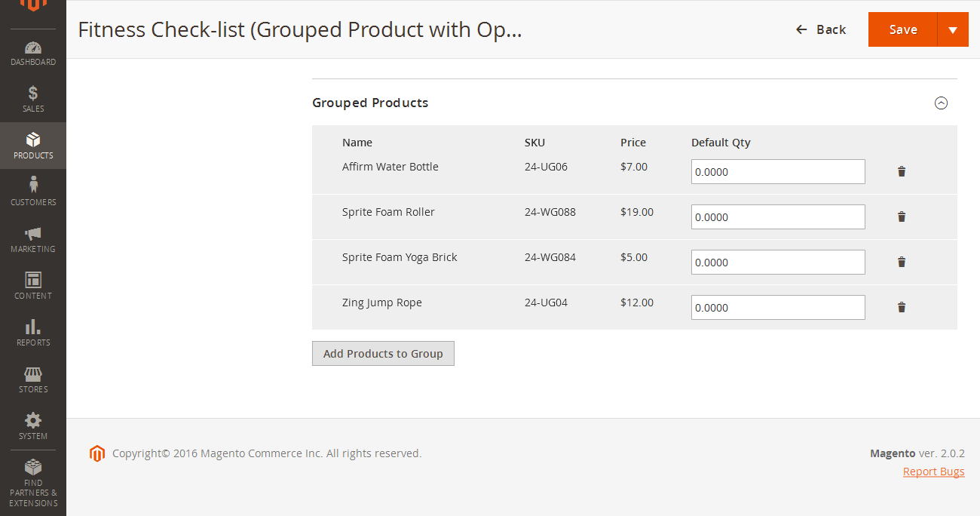This screenshot has width=980, height=516.
Task: Click the Default Qty field for Affirm Water Bottle
Action: (778, 171)
